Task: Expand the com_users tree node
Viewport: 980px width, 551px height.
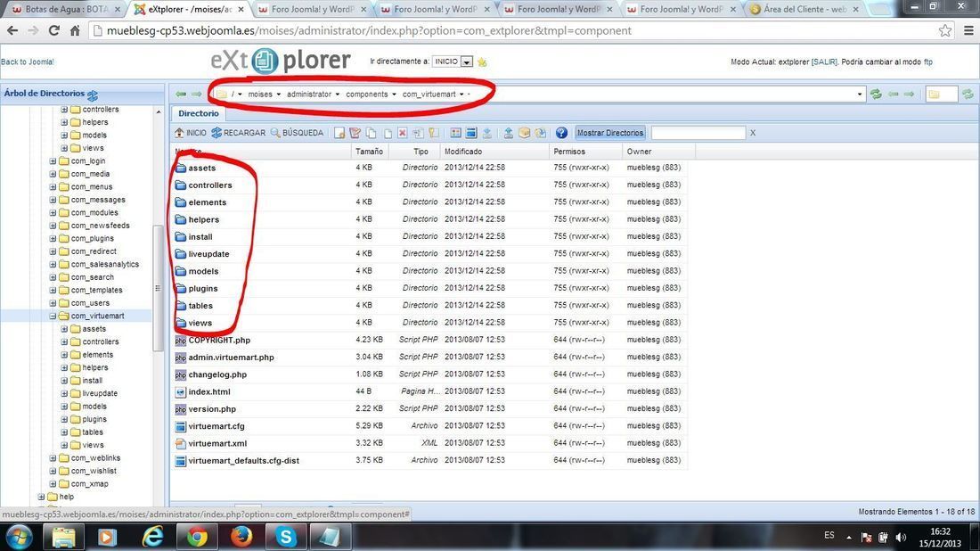Action: click(x=53, y=303)
